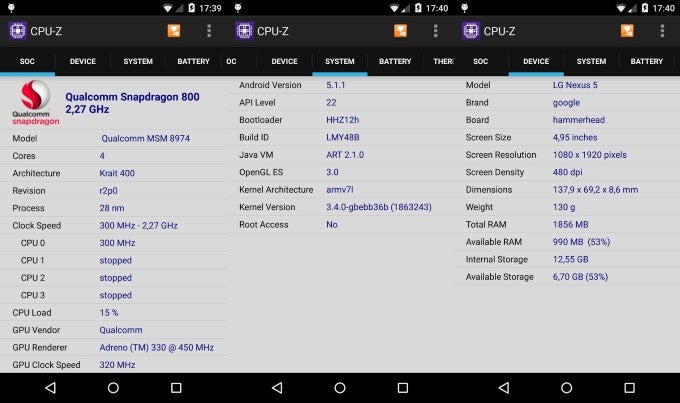Switch to the BATTERY tab on the Device screen
680x403 pixels.
pos(647,62)
